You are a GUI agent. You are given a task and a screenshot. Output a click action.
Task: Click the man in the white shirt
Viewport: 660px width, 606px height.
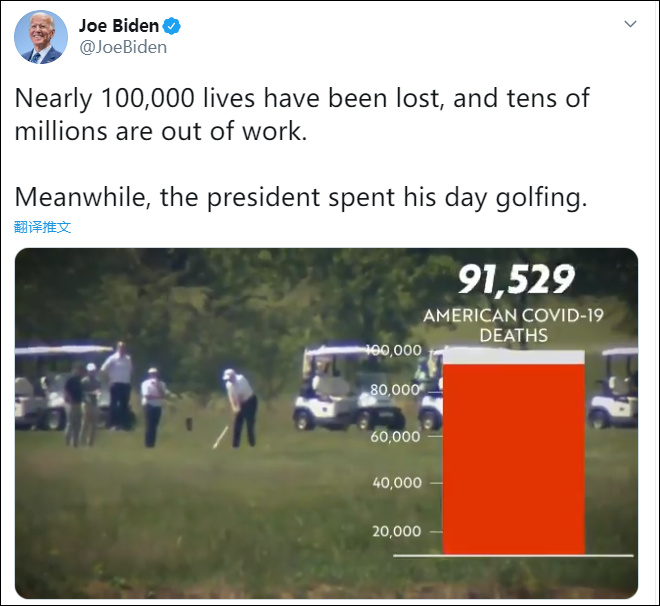[x=118, y=380]
